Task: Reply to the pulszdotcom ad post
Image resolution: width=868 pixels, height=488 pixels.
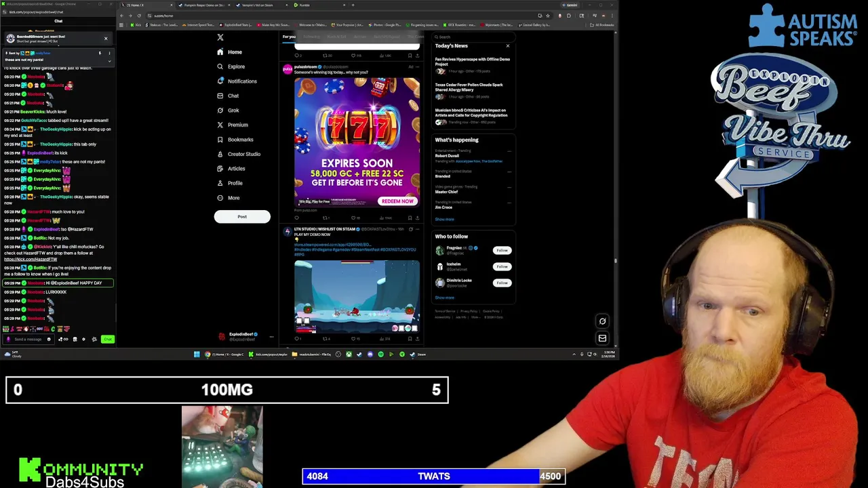Action: pyautogui.click(x=296, y=218)
